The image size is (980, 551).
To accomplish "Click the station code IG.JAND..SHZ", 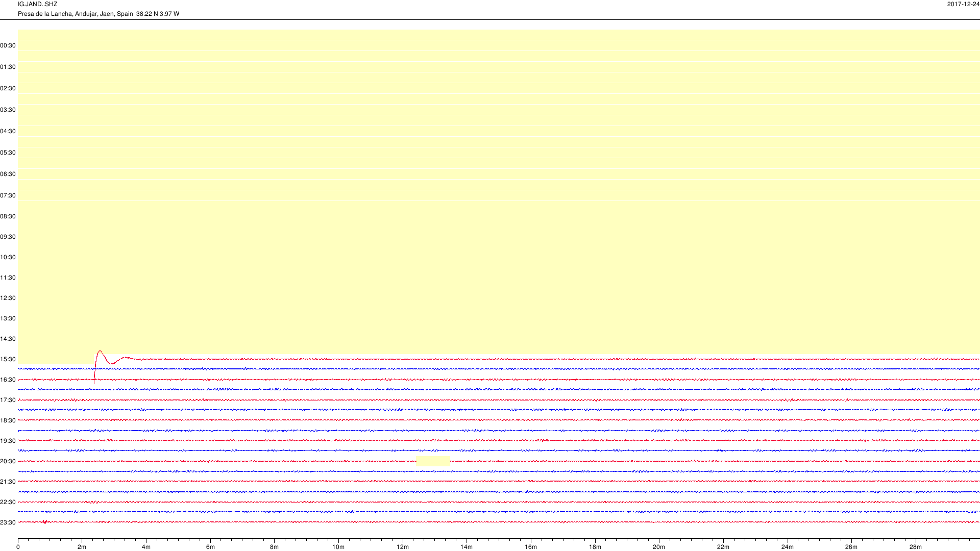I will pyautogui.click(x=37, y=4).
